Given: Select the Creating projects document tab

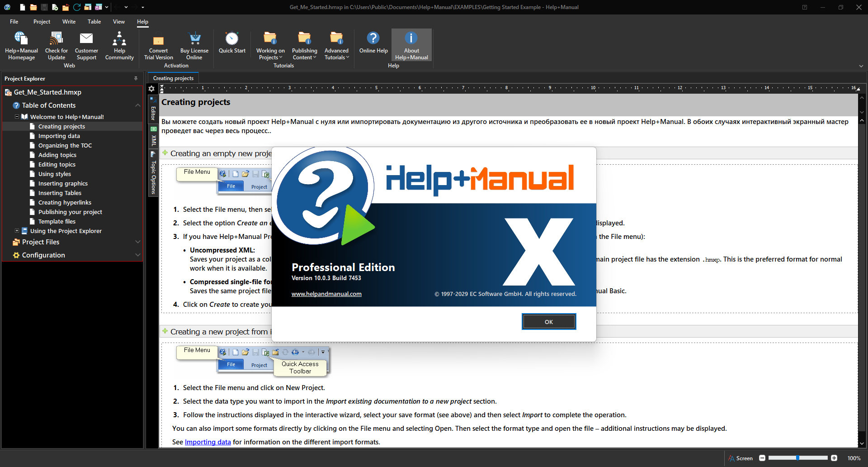Looking at the screenshot, I should tap(173, 78).
